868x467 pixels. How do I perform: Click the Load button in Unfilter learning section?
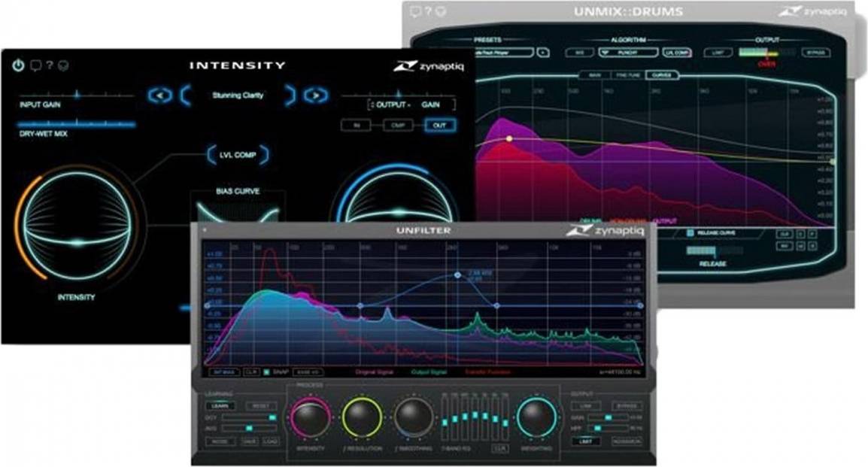click(269, 441)
